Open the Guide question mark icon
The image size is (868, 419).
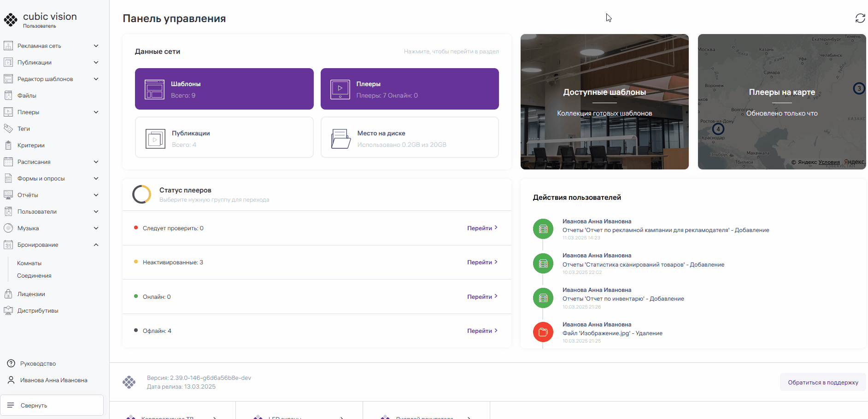tap(11, 364)
